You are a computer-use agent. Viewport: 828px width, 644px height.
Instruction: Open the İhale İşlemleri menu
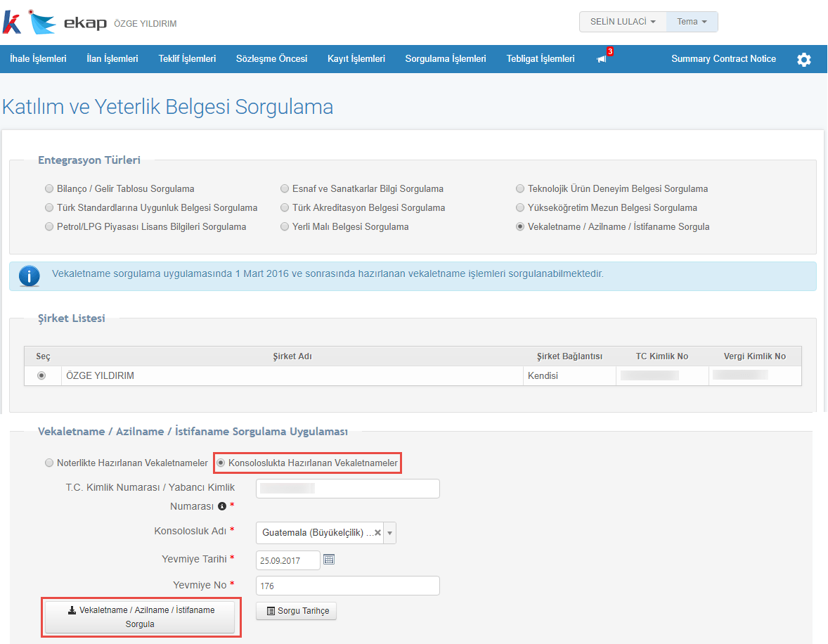38,59
